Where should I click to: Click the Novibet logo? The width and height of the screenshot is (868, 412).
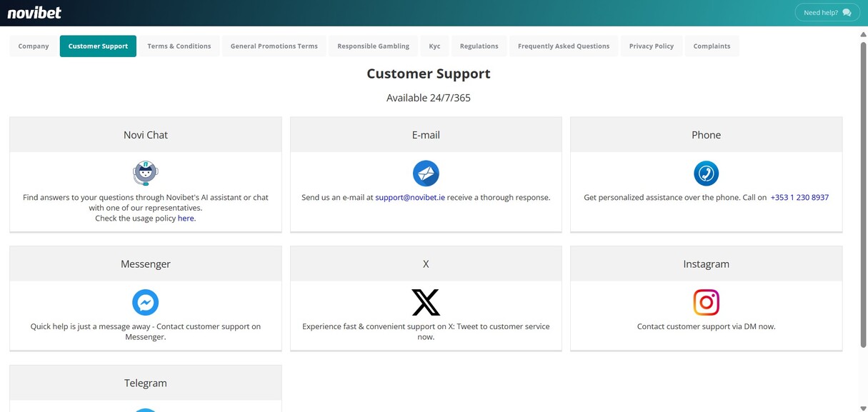34,12
